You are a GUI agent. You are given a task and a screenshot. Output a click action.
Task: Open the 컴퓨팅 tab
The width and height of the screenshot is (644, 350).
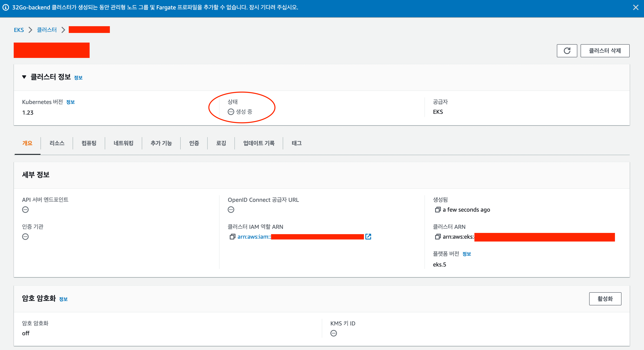pos(89,143)
